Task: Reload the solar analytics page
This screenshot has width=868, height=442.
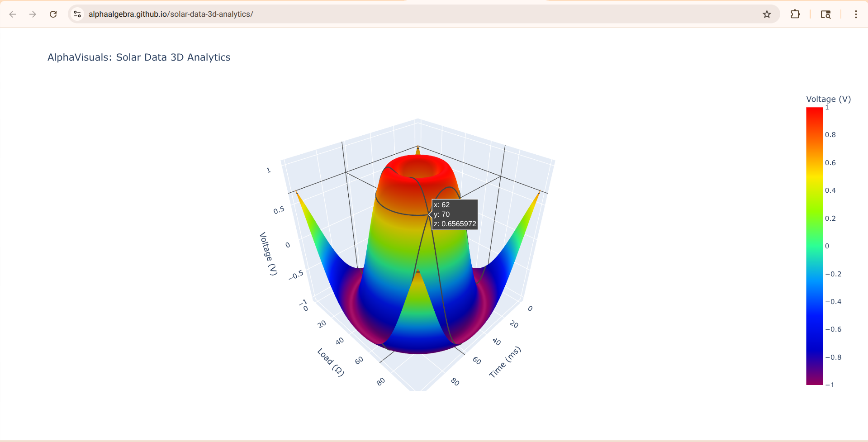Action: tap(53, 14)
